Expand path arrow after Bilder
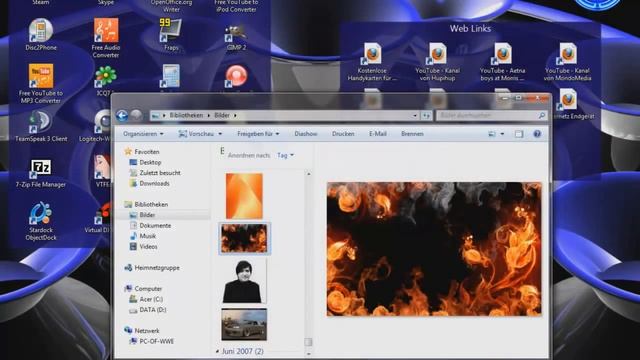 235,116
